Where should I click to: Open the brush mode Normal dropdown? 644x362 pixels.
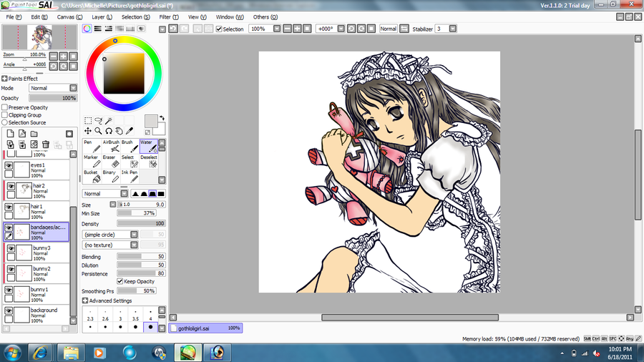(105, 193)
